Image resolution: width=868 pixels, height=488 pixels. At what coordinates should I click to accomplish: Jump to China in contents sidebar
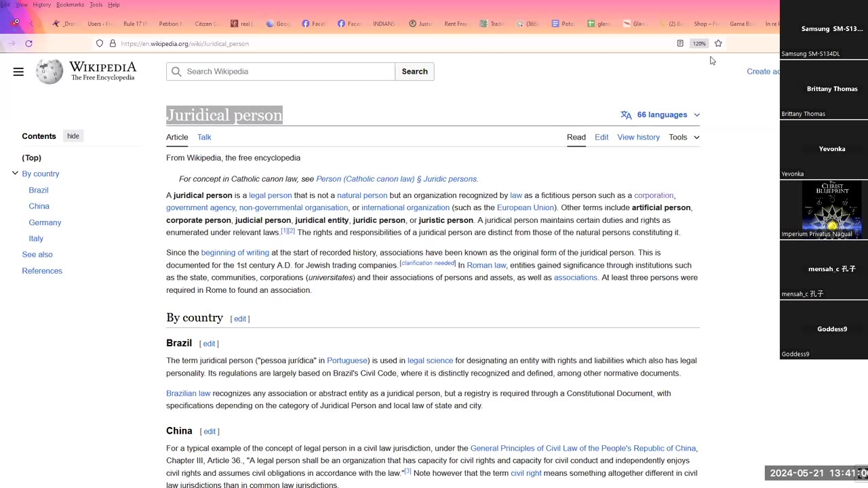pos(39,206)
